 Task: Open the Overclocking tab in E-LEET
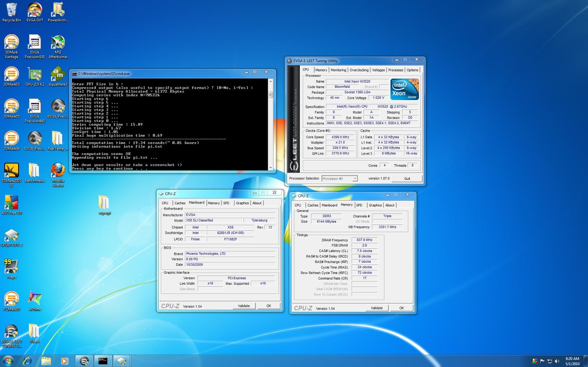359,70
